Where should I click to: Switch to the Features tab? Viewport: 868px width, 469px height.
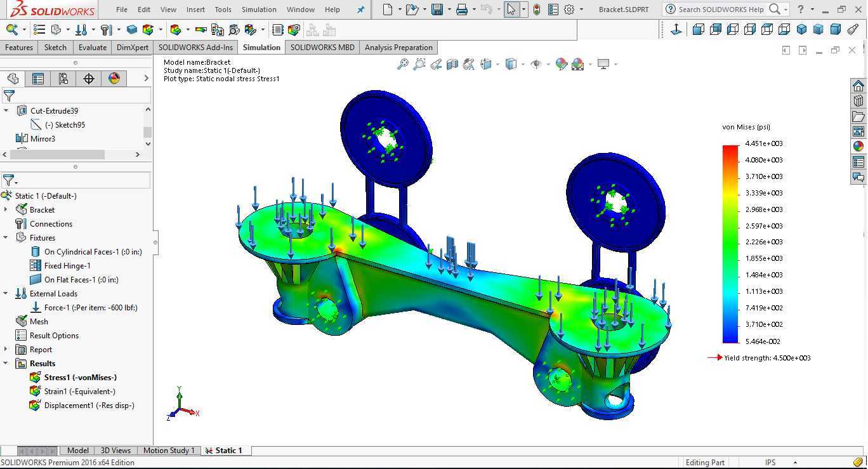tap(19, 48)
